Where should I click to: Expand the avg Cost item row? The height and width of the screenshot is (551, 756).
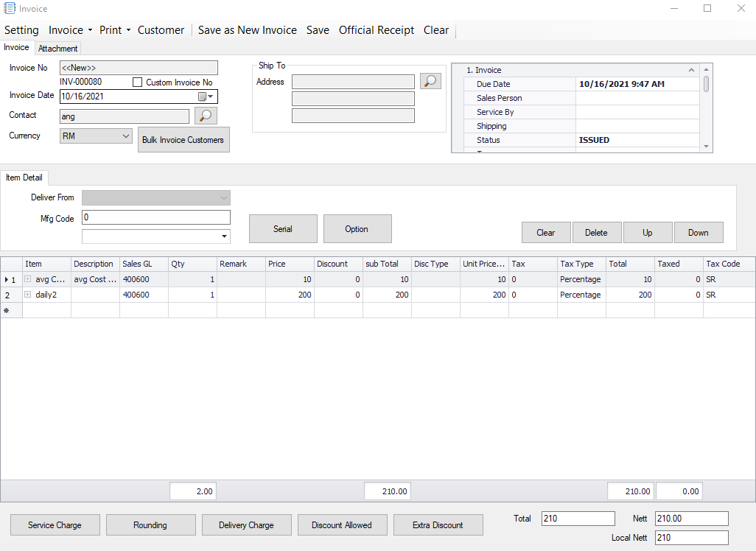28,279
